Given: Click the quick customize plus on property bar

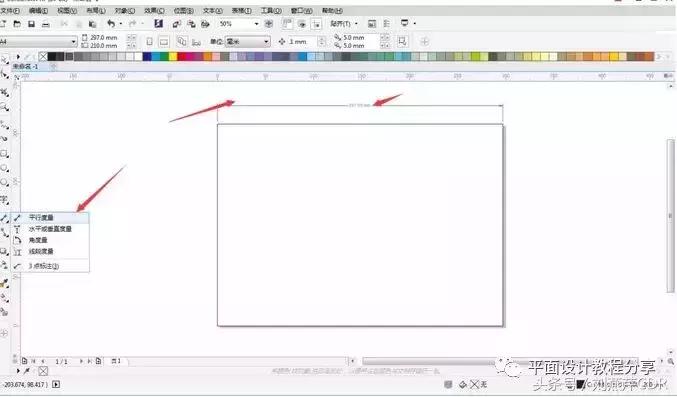Looking at the screenshot, I should (x=424, y=41).
